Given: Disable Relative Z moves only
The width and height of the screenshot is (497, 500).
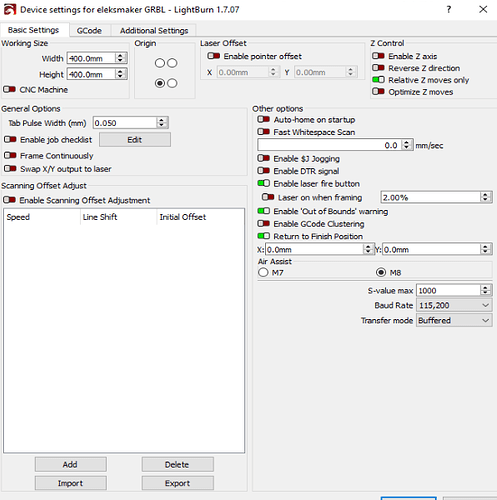Looking at the screenshot, I should (378, 80).
